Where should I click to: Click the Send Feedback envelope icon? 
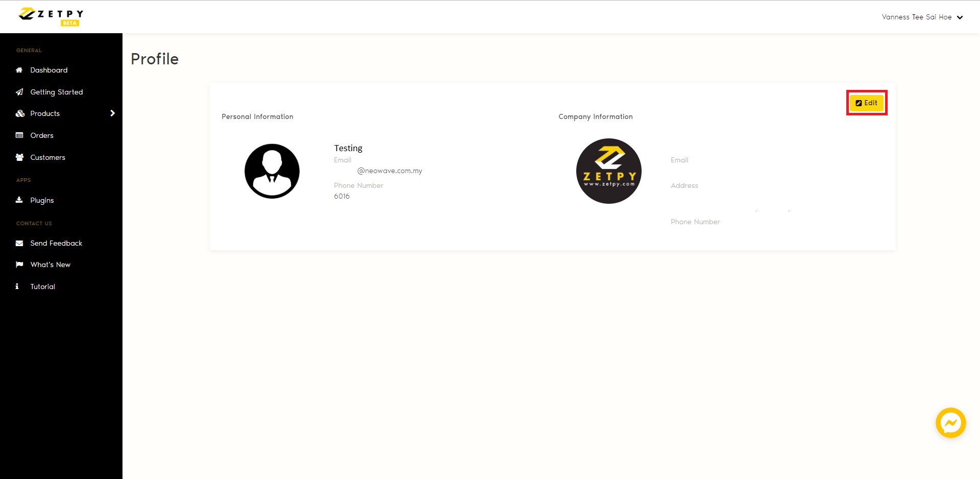click(x=19, y=243)
